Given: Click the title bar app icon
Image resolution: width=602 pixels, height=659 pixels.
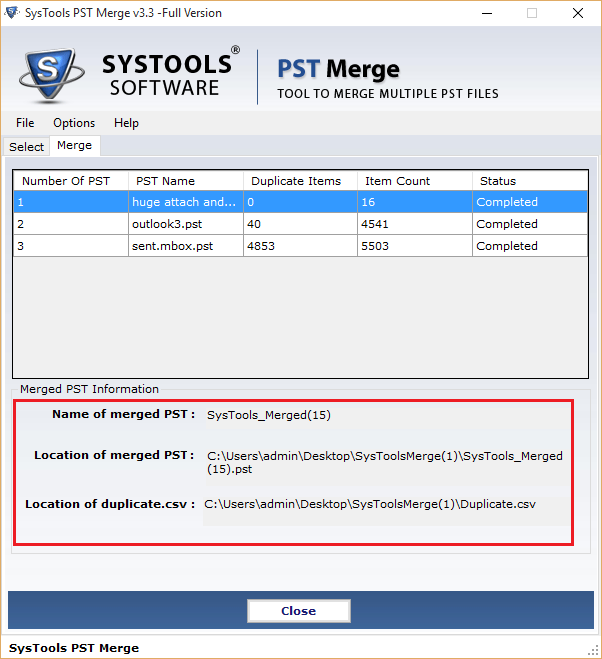Looking at the screenshot, I should coord(12,13).
